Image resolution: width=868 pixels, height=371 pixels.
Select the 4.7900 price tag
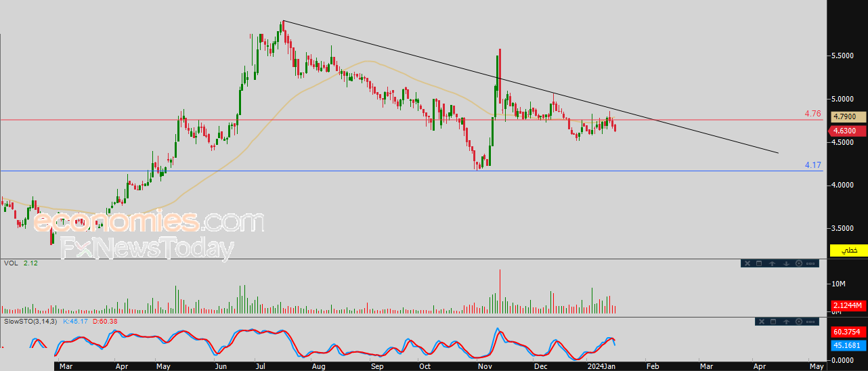click(x=848, y=117)
